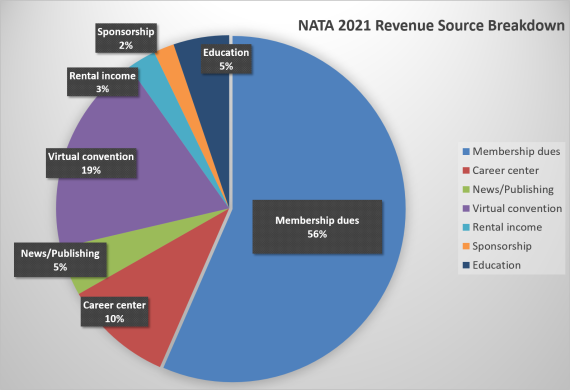The width and height of the screenshot is (570, 390).
Task: Click the Sponsorship orange legend swatch
Action: (466, 246)
